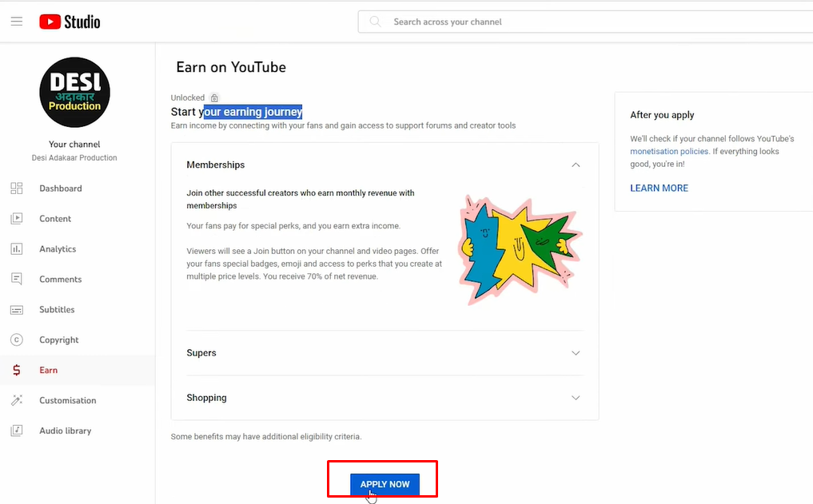Click the search magnifier icon

[x=375, y=22]
